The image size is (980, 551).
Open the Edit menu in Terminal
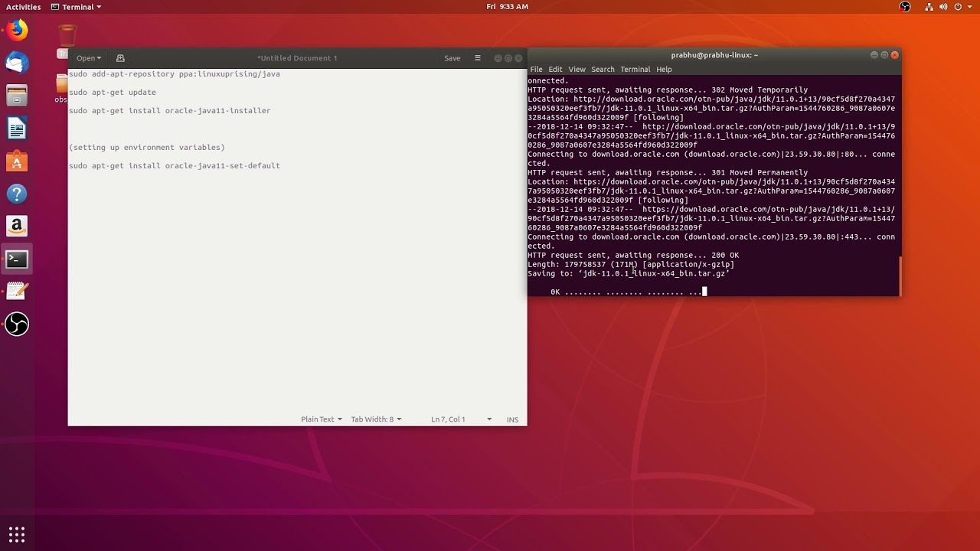coord(555,69)
